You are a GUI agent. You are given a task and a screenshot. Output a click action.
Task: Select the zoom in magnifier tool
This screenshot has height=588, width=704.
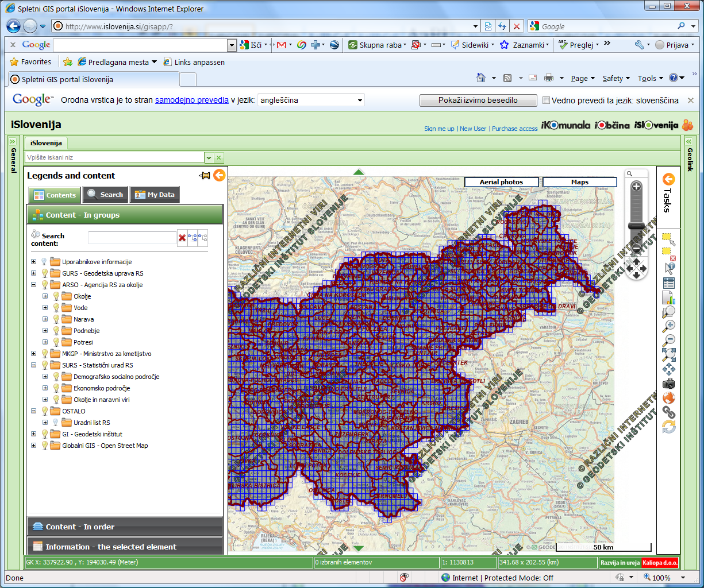(668, 326)
